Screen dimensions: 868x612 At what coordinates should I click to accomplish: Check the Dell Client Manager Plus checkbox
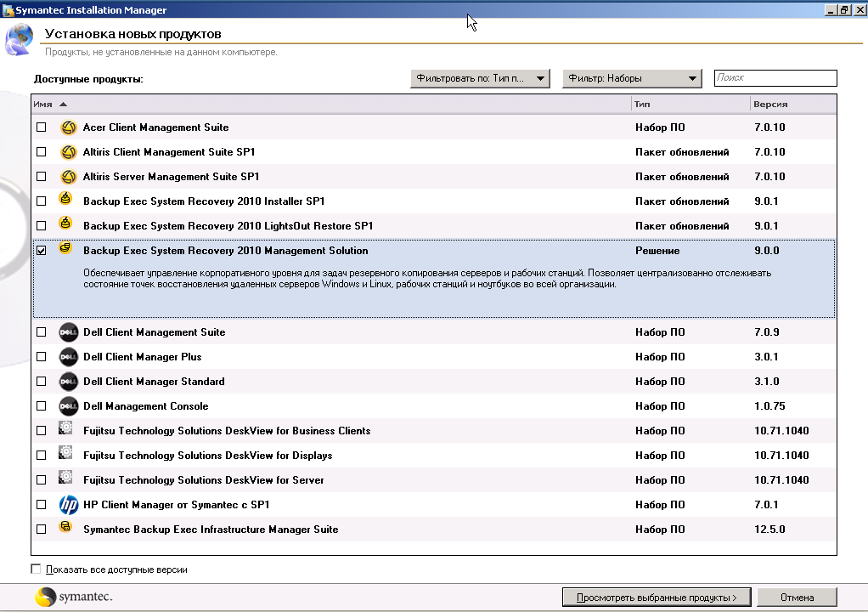(42, 357)
